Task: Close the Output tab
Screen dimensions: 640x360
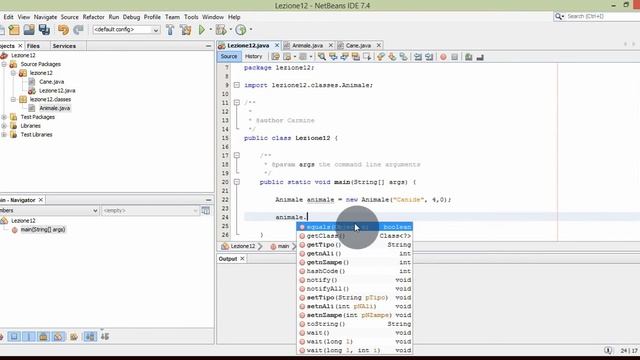Action: [242, 259]
